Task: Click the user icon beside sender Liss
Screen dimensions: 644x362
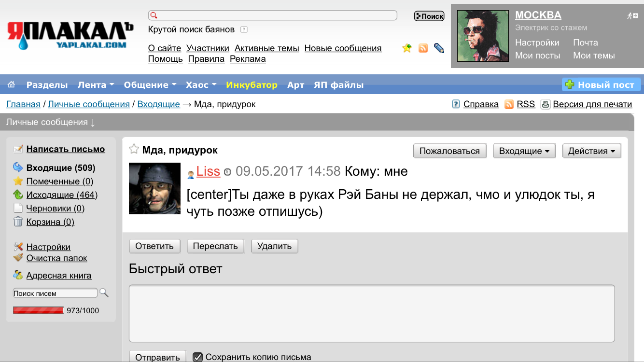Action: [x=191, y=174]
